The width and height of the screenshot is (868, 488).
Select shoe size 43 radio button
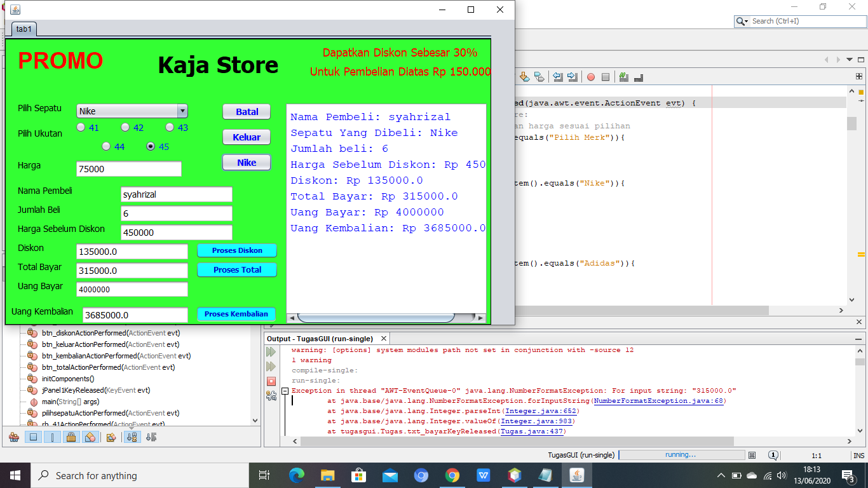tap(170, 127)
